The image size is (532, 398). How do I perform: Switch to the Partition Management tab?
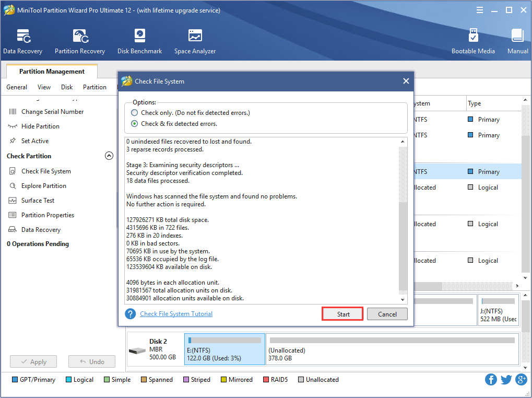[x=51, y=71]
